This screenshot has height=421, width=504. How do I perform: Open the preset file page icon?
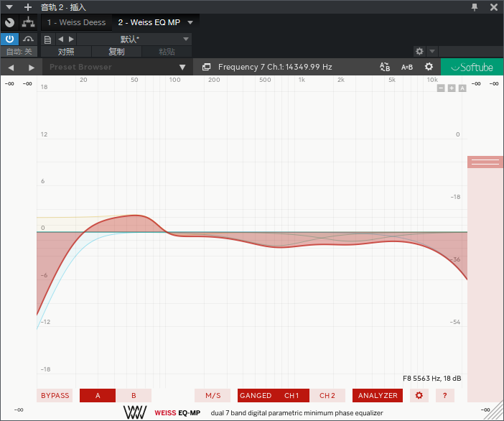[x=47, y=40]
